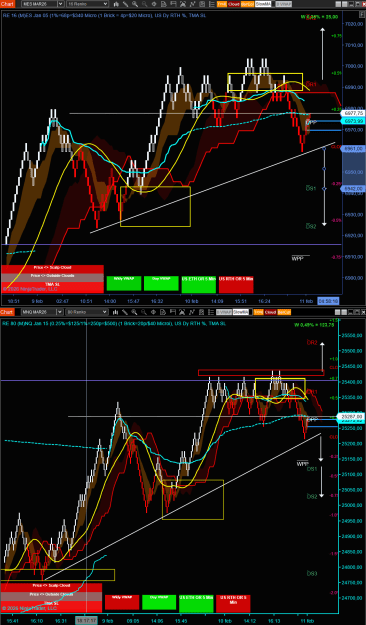Image resolution: width=366 pixels, height=625 pixels.
Task: Toggle red Cloud button in MES chart toolbar
Action: click(x=234, y=4)
